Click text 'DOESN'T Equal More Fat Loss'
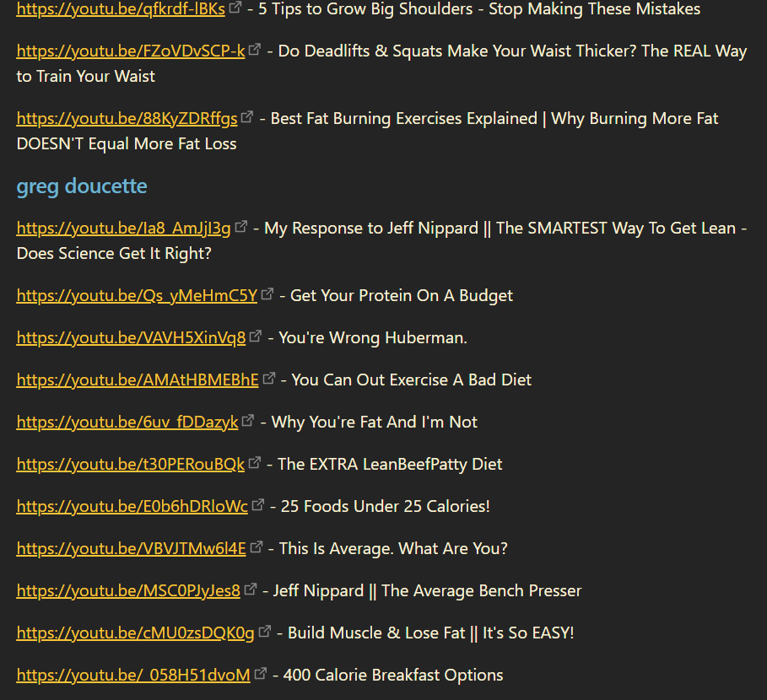767x700 pixels. (127, 143)
